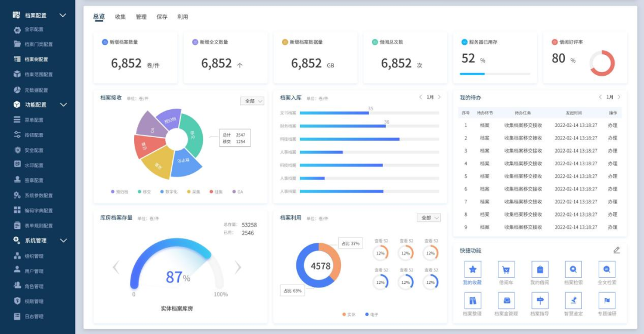Open the 档案盒管理 box icon
Viewport: 644px width, 334px height.
pyautogui.click(x=506, y=301)
